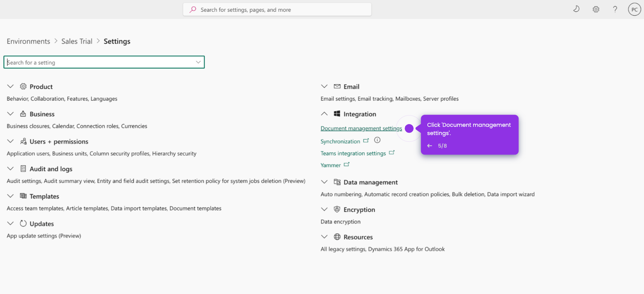Click the Users + permissions heading
Viewport: 644px width, 294px height.
(59, 141)
